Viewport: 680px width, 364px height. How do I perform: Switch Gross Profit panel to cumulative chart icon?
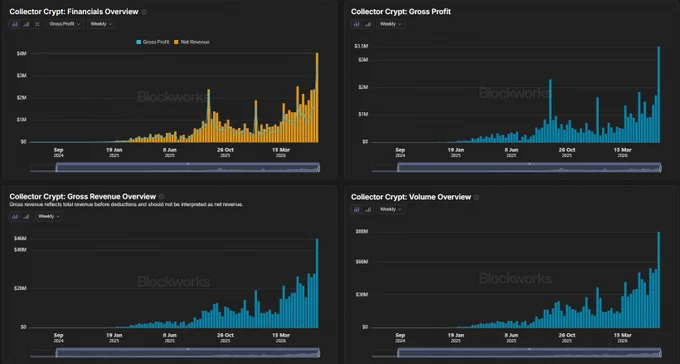pos(368,24)
